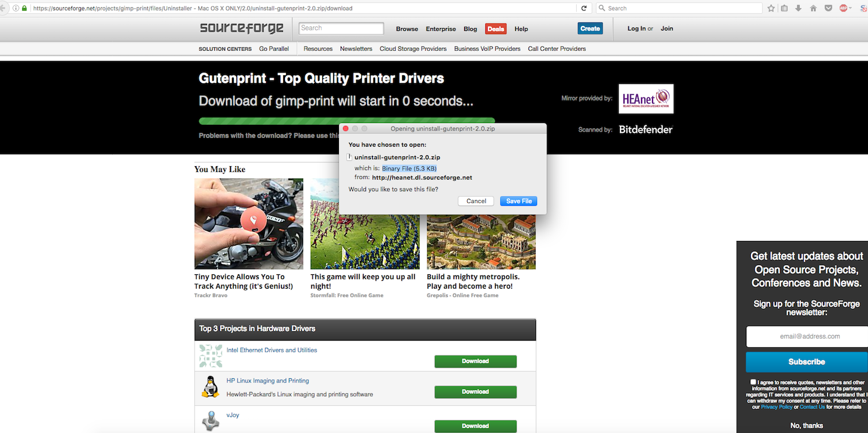Image resolution: width=868 pixels, height=433 pixels.
Task: Select the vJoy joystick project icon
Action: pyautogui.click(x=211, y=420)
